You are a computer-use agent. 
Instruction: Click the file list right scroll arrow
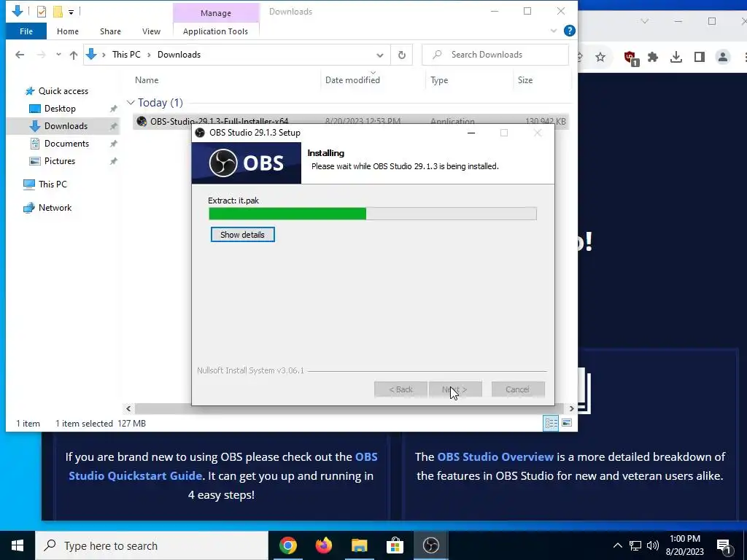(x=572, y=408)
